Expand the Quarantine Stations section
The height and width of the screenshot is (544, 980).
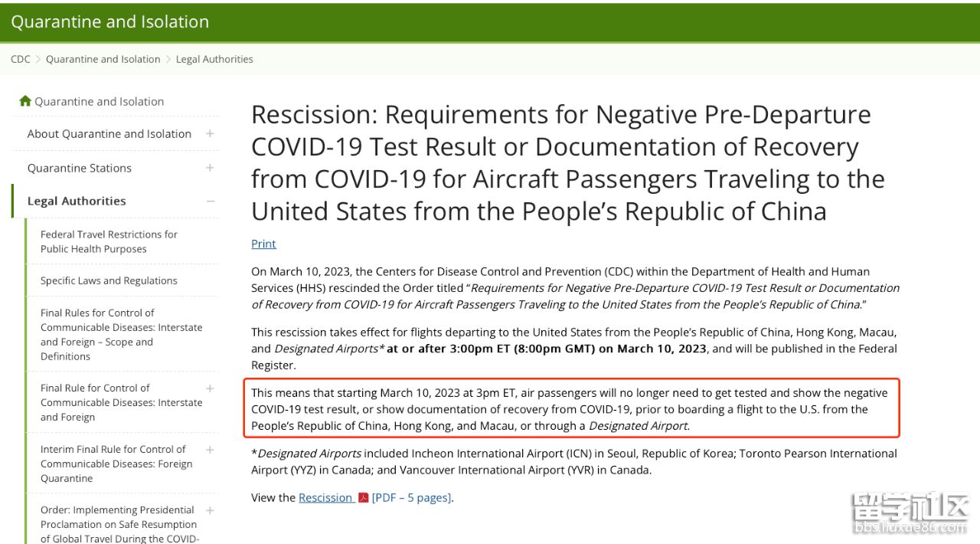210,168
